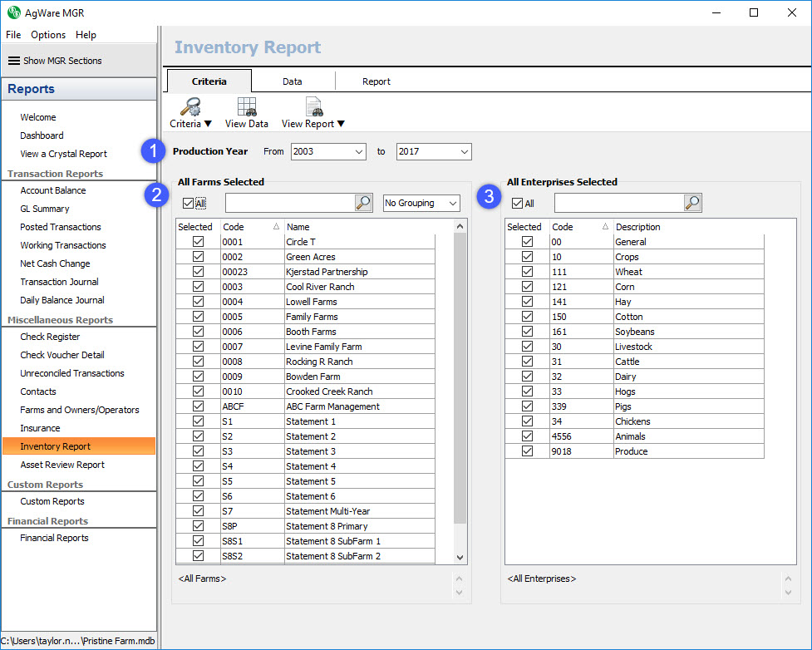
Task: Open the View Report document icon
Action: click(x=313, y=106)
